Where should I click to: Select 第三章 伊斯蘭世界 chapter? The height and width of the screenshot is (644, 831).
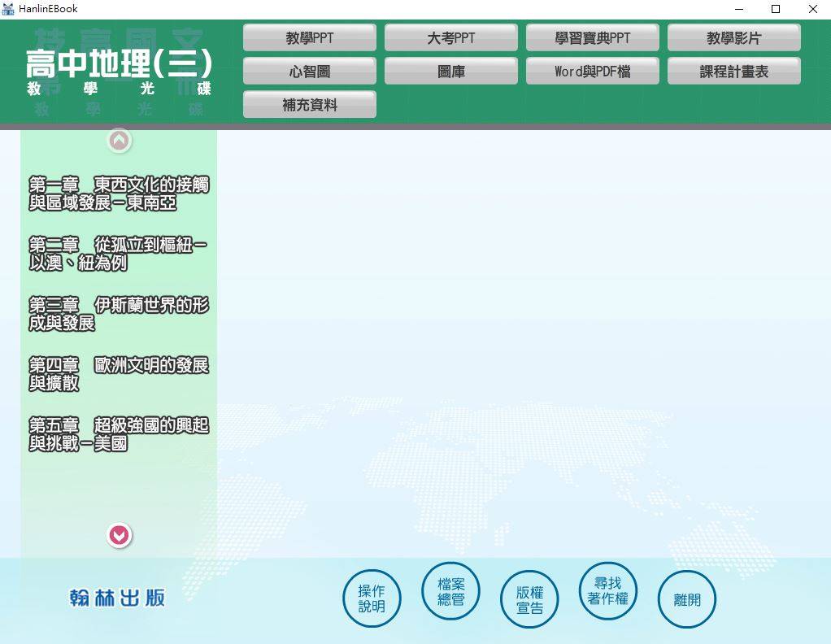(x=119, y=314)
